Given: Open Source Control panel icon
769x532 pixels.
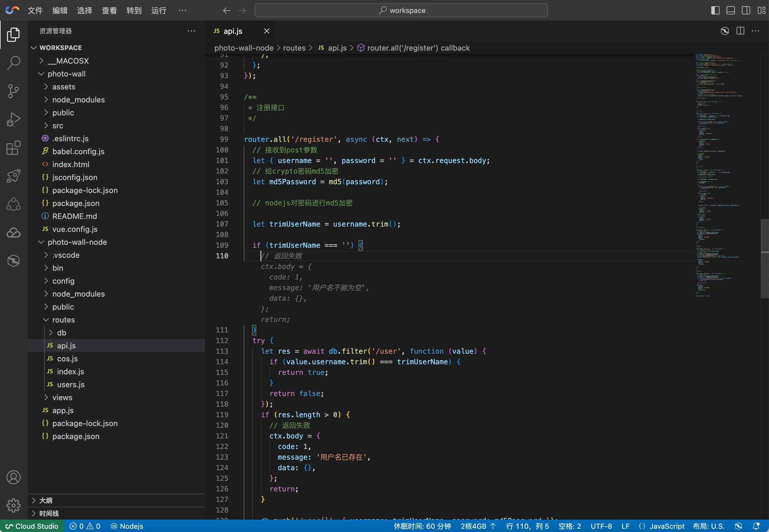Looking at the screenshot, I should (13, 91).
